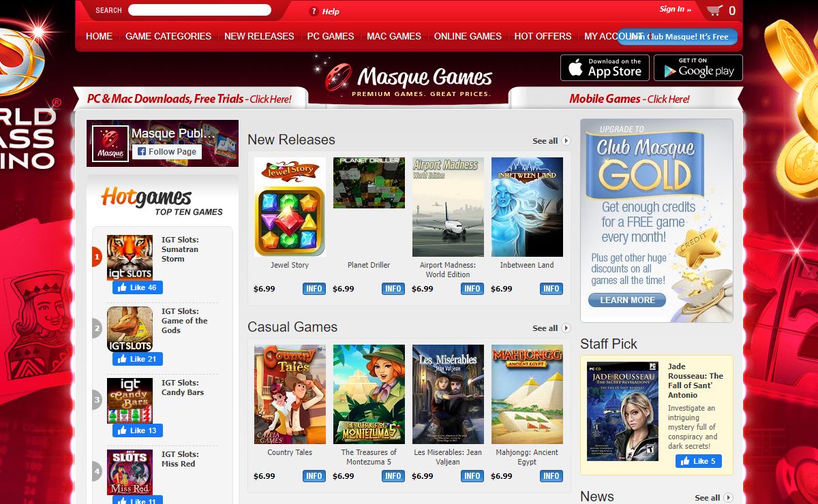Click INFO button for Jewel Story
The image size is (818, 504).
click(314, 289)
